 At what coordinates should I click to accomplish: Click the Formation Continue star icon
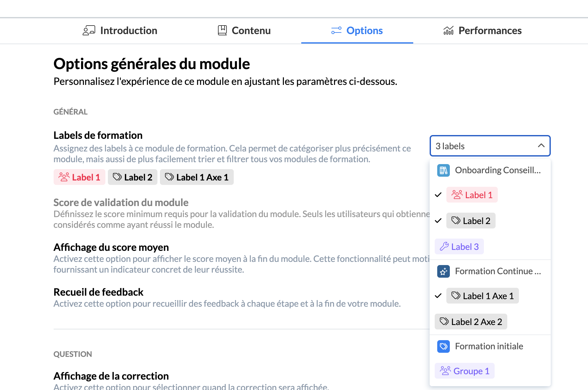click(x=443, y=271)
